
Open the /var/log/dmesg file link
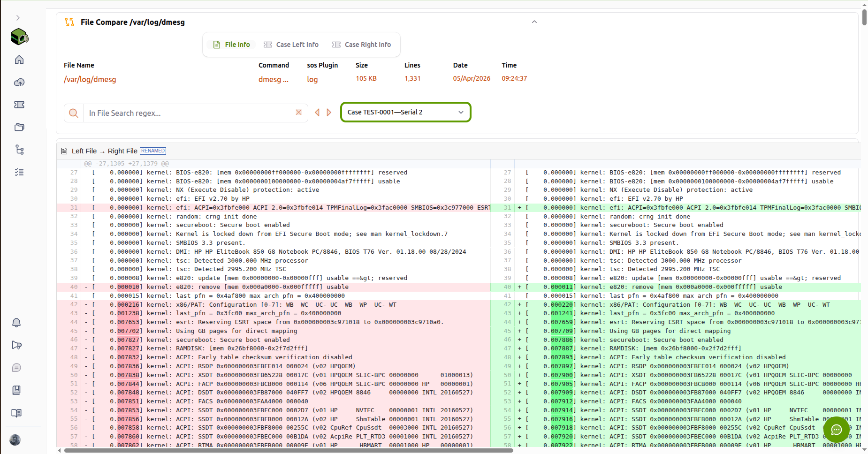(x=90, y=79)
